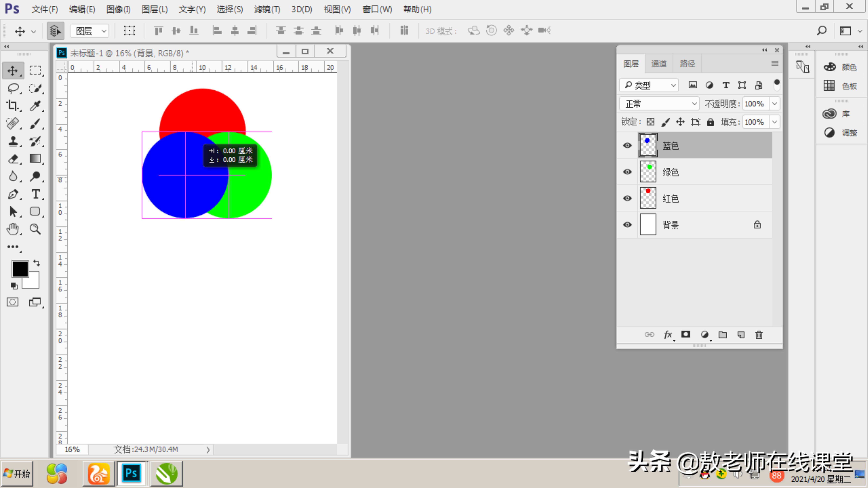Click the Windows 开始 button
The image size is (868, 488).
17,474
